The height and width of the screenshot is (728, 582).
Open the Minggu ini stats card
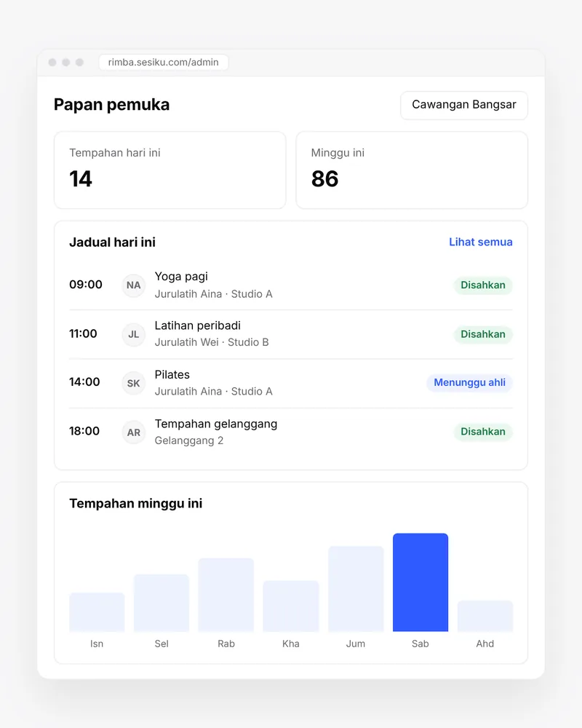click(x=412, y=170)
